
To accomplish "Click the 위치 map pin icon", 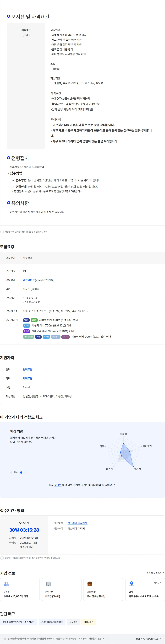I will [x=131, y=584].
